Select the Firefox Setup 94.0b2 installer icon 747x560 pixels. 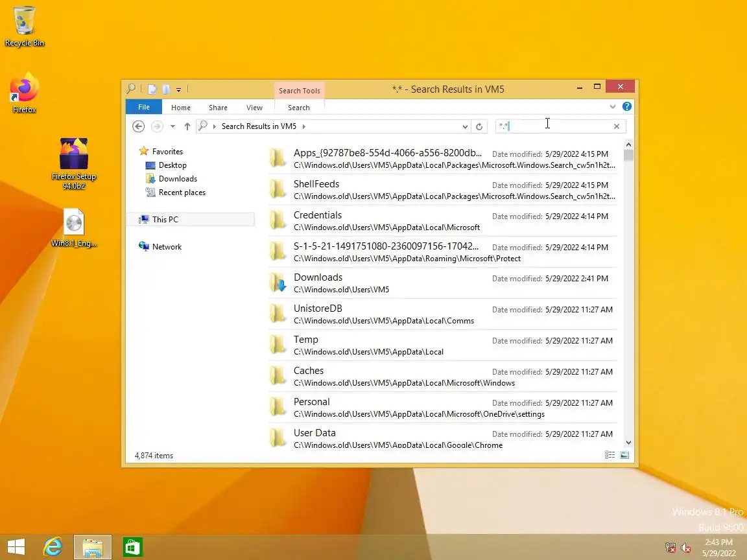73,163
